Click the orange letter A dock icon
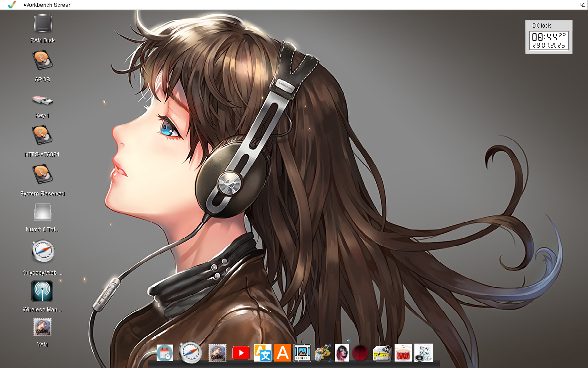 283,353
